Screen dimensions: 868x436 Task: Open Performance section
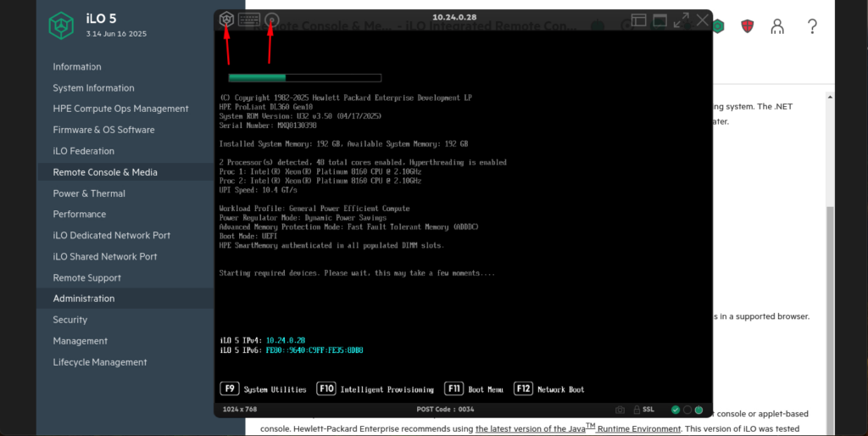[x=79, y=214]
